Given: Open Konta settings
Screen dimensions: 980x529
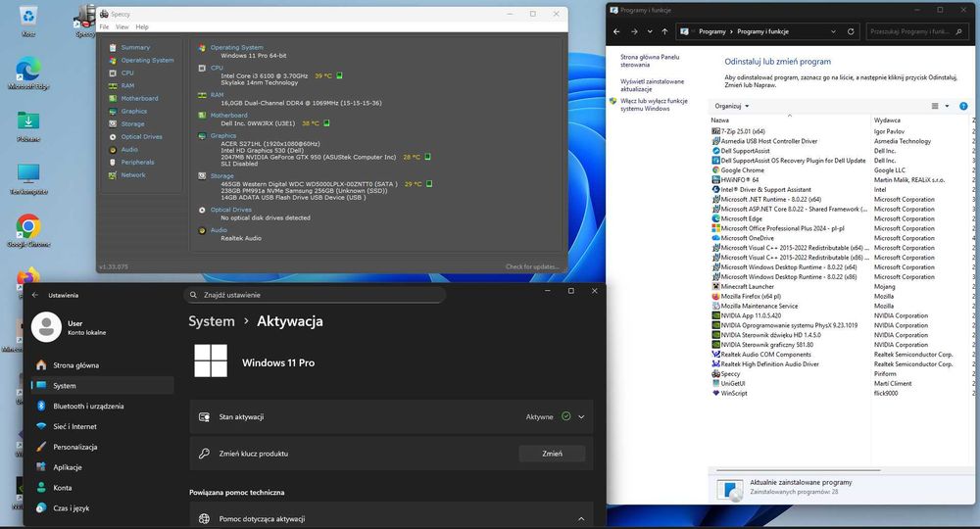Looking at the screenshot, I should click(102, 488).
